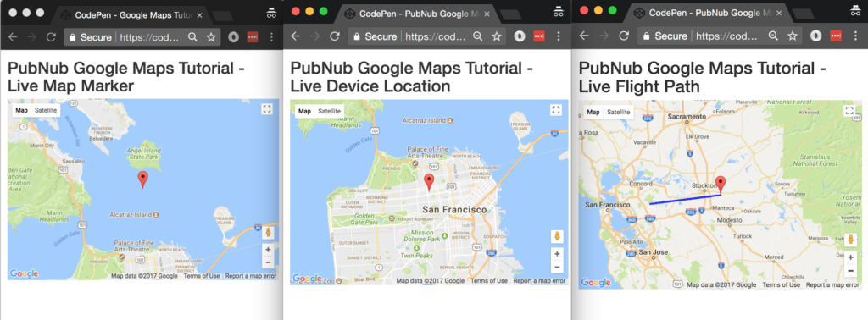Toggle fullscreen on the Live Flight Path map
The height and width of the screenshot is (320, 868).
point(849,111)
